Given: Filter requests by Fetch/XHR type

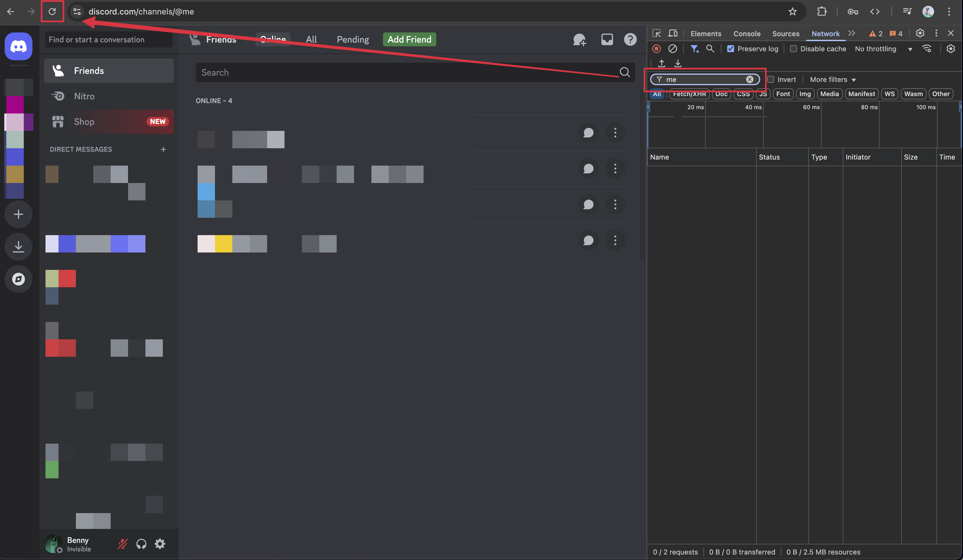Looking at the screenshot, I should pos(690,94).
